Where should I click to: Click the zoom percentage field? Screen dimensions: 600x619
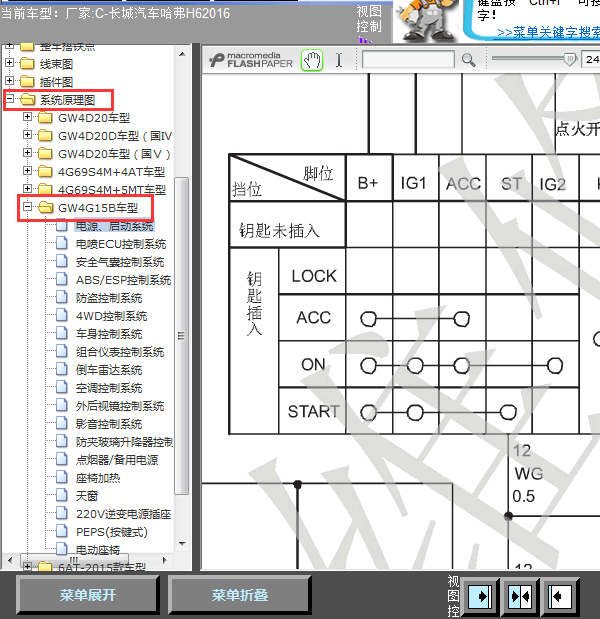tap(591, 60)
